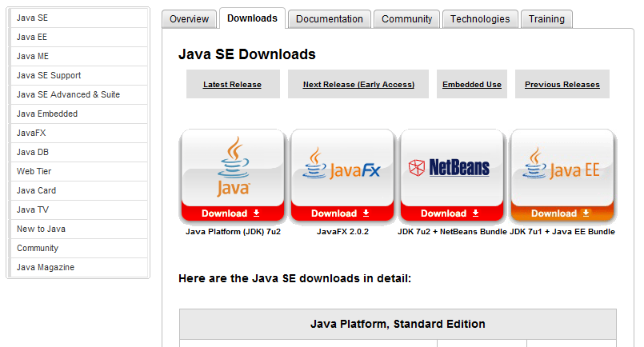The image size is (644, 347).
Task: Follow the Embedded Use link
Action: point(471,85)
